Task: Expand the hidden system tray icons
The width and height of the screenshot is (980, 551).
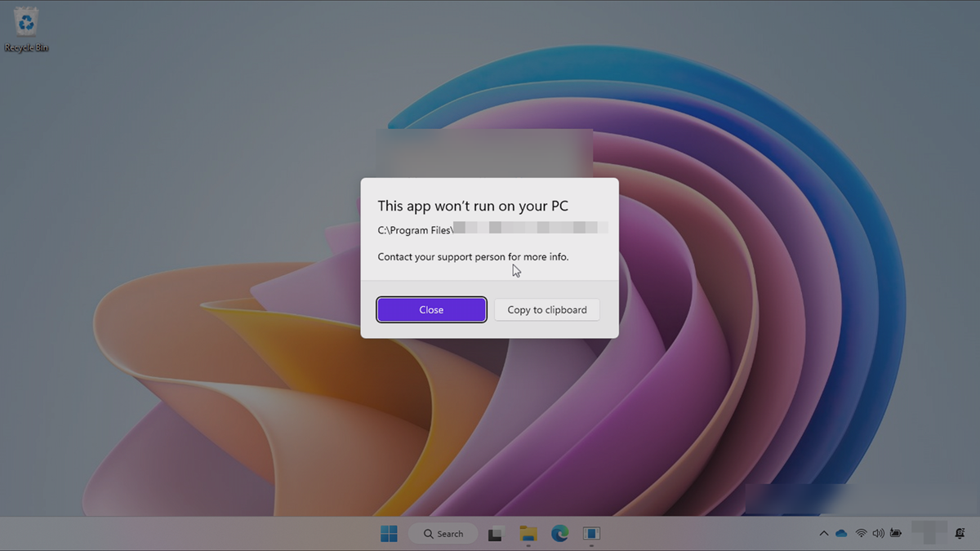Action: click(x=823, y=533)
